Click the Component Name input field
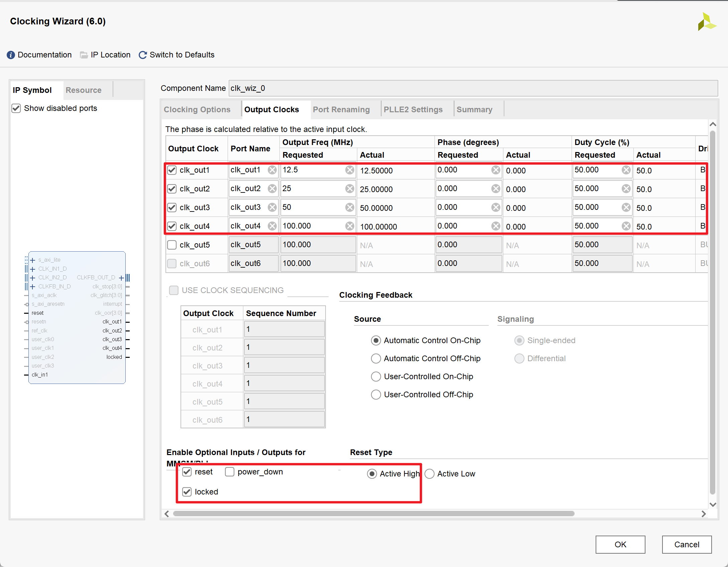 473,88
